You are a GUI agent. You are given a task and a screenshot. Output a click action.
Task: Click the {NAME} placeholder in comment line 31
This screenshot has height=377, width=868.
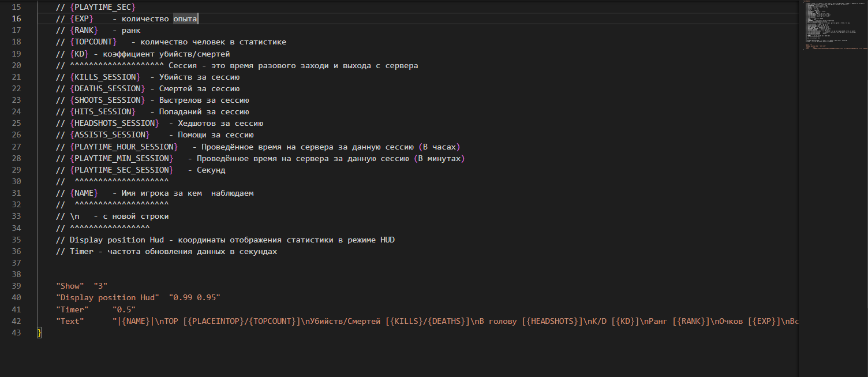click(x=84, y=193)
